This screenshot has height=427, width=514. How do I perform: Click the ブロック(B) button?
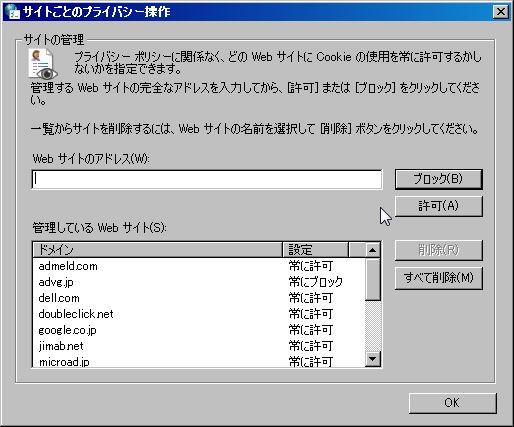click(x=439, y=179)
